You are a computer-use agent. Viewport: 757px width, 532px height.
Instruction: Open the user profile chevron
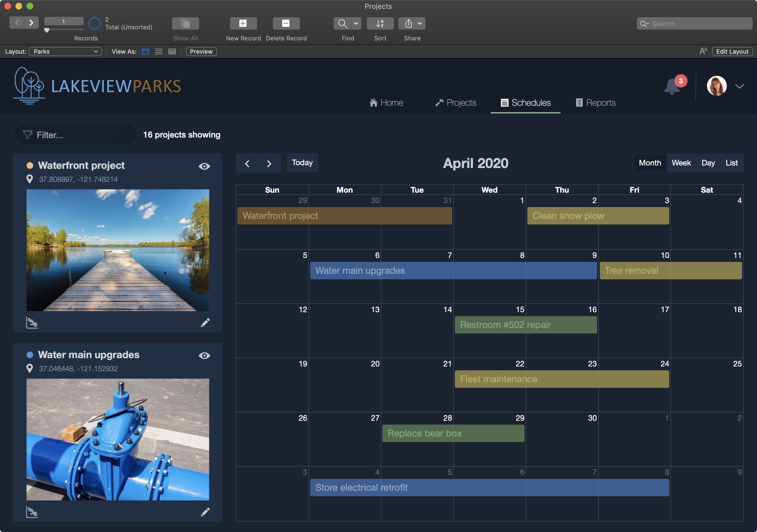tap(740, 86)
